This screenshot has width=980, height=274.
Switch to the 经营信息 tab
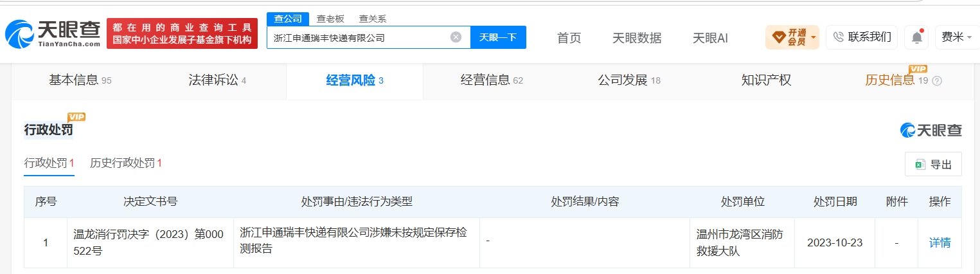click(x=492, y=80)
